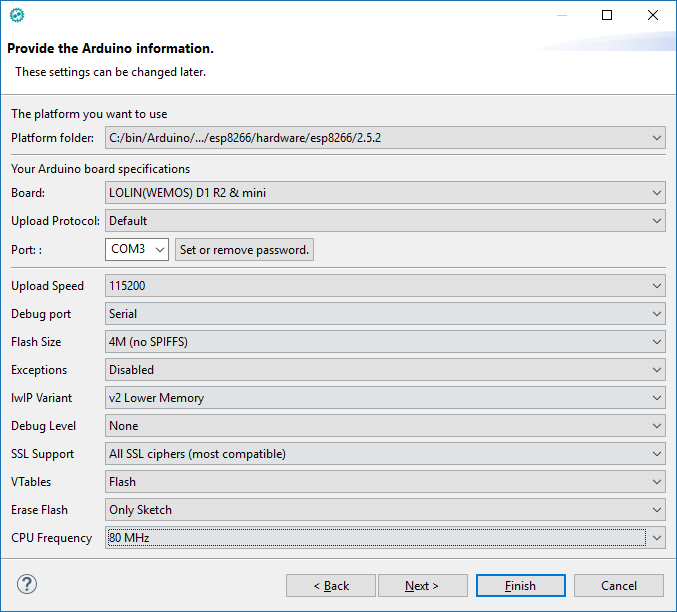The width and height of the screenshot is (677, 612).
Task: Open the Platform folder dropdown
Action: click(385, 138)
